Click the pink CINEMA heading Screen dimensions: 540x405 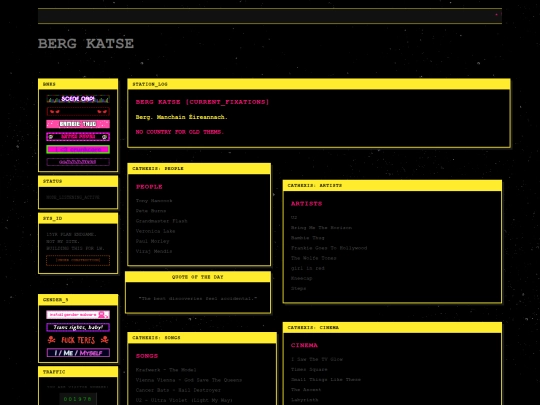pyautogui.click(x=304, y=345)
